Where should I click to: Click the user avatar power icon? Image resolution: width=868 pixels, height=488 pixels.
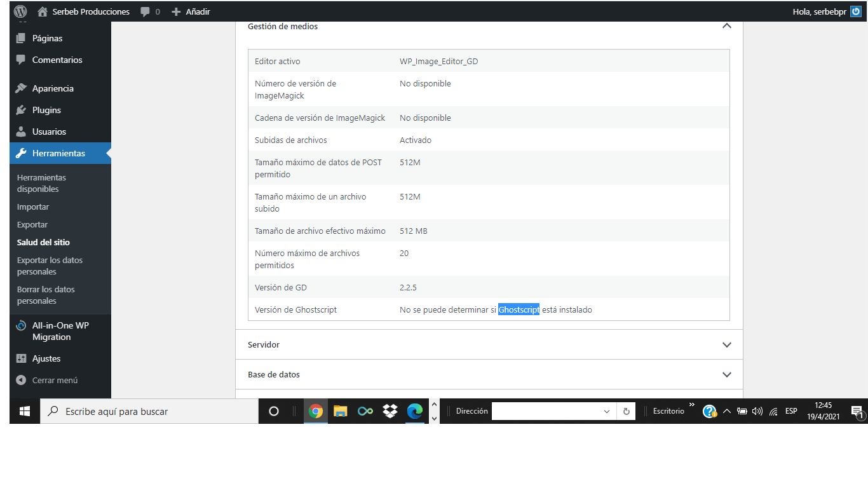856,11
